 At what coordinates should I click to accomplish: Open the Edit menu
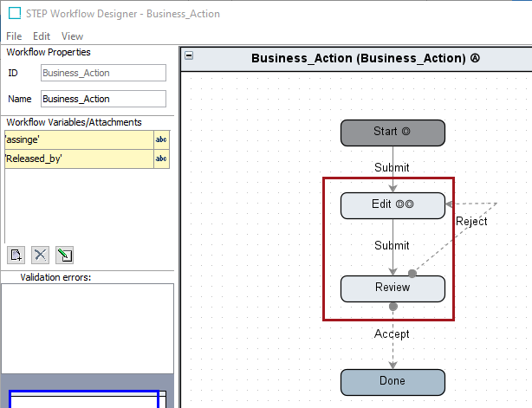coord(42,36)
